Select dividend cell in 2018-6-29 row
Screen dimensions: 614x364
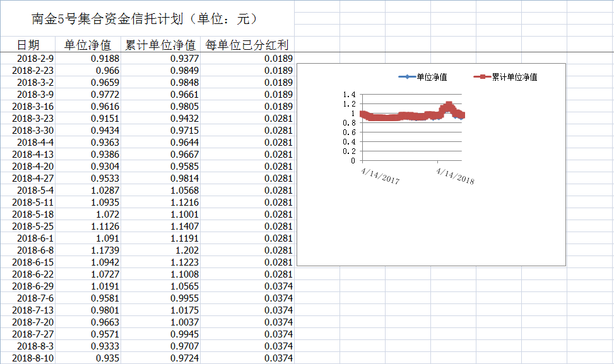247,286
